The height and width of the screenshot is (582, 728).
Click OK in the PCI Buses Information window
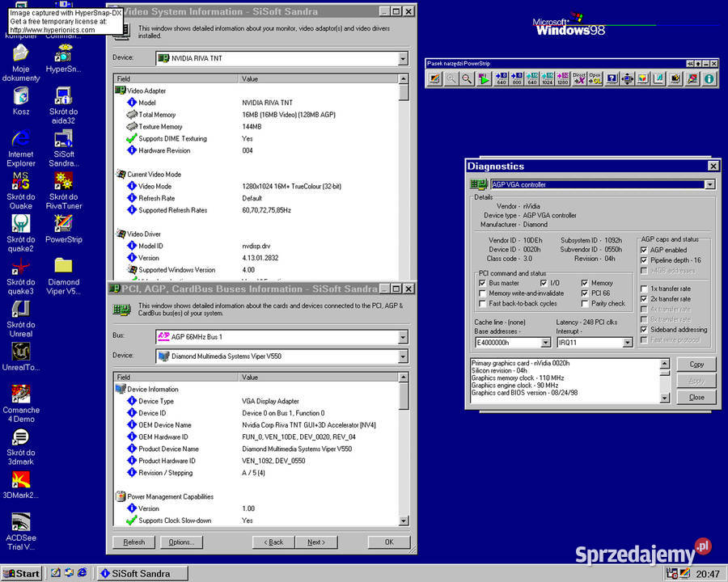389,542
